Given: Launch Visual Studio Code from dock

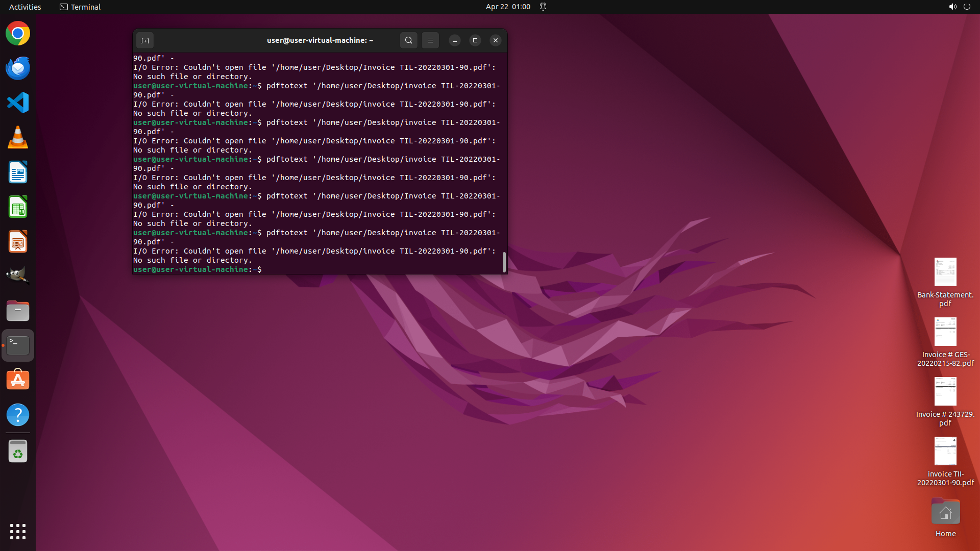Looking at the screenshot, I should click(x=18, y=103).
